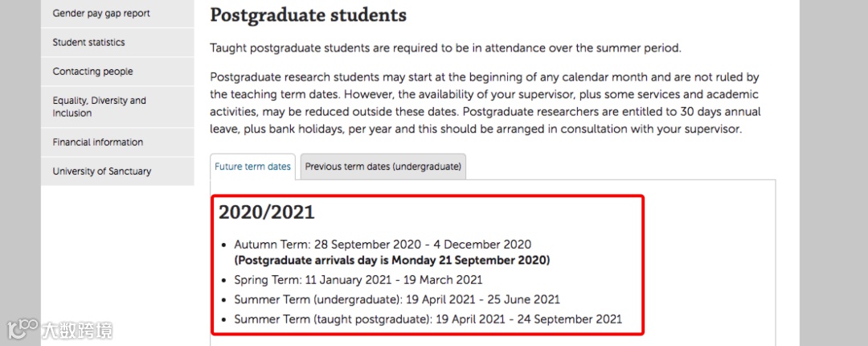This screenshot has height=346, width=868.
Task: Click the Summer Term (undergraduate) entry
Action: click(397, 299)
